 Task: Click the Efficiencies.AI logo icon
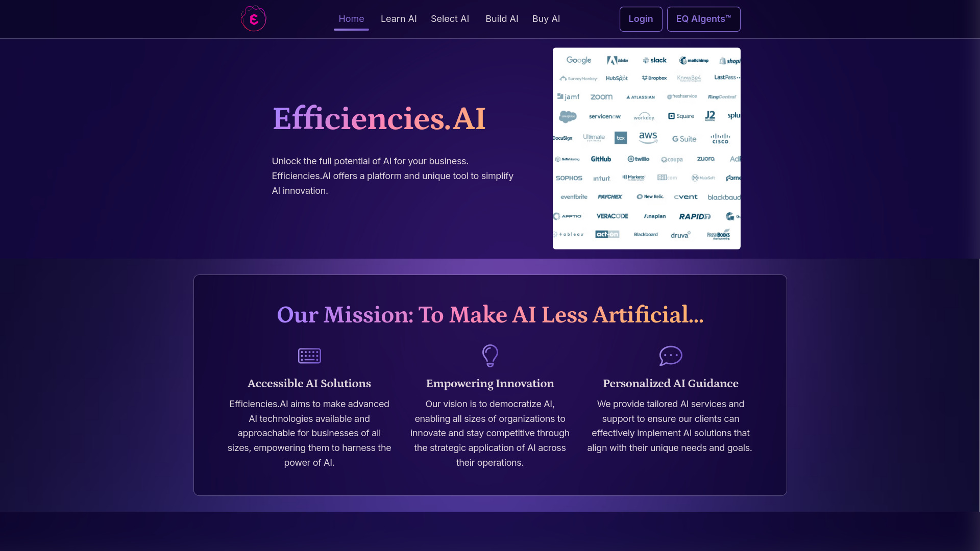253,18
